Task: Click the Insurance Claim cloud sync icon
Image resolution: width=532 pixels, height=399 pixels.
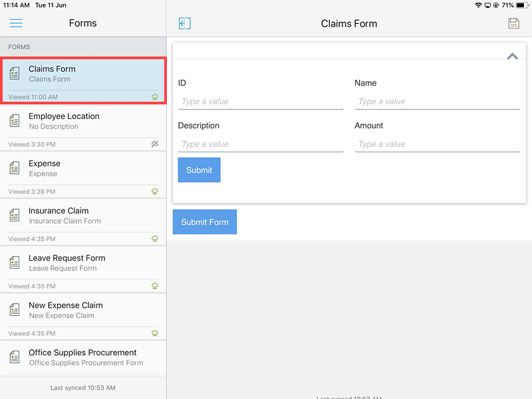Action: coord(155,239)
